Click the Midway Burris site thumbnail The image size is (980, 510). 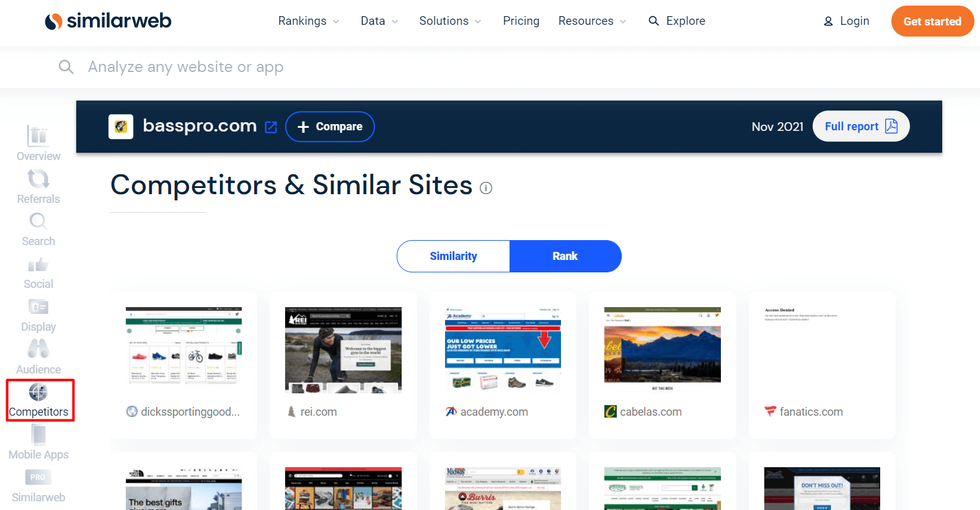click(503, 489)
